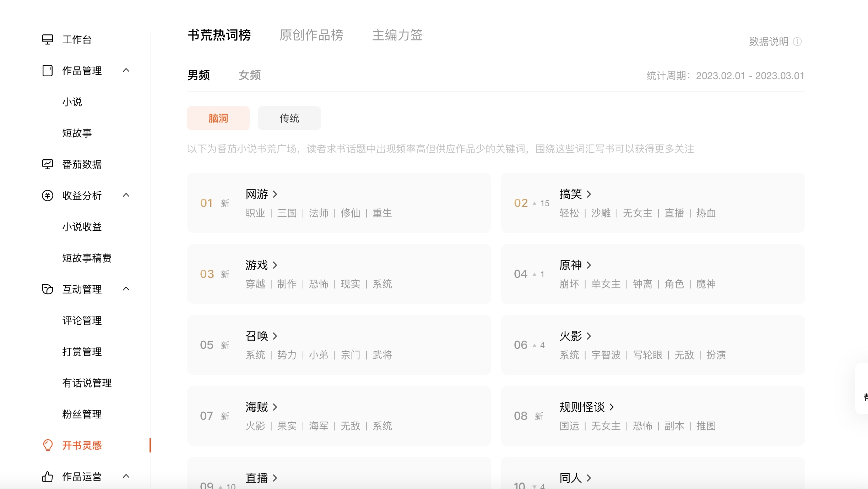Image resolution: width=868 pixels, height=489 pixels.
Task: Open the 主编力签 tab
Action: pyautogui.click(x=397, y=35)
